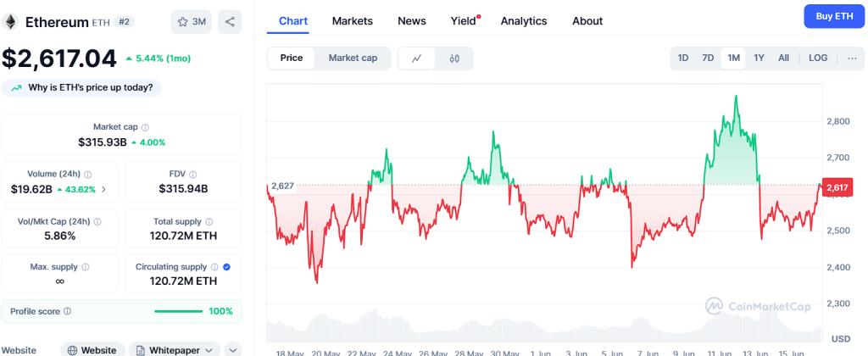The width and height of the screenshot is (868, 356).
Task: Open the Markets tab
Action: tap(353, 21)
